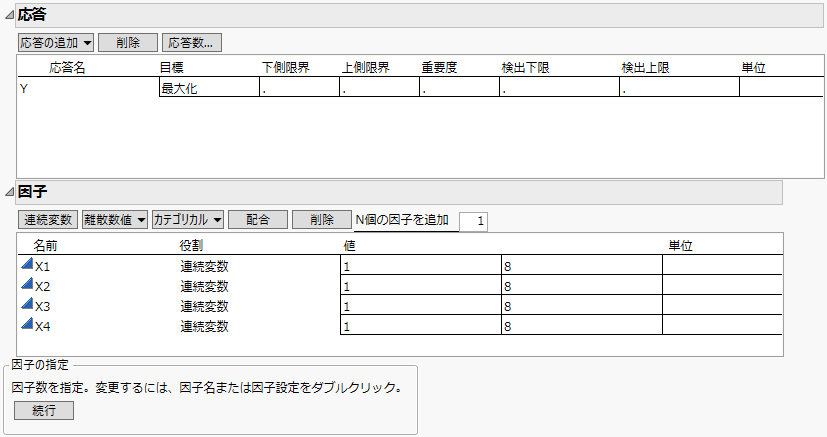Select factor name X3
Viewport: 827px width, 437px height.
pyautogui.click(x=42, y=307)
